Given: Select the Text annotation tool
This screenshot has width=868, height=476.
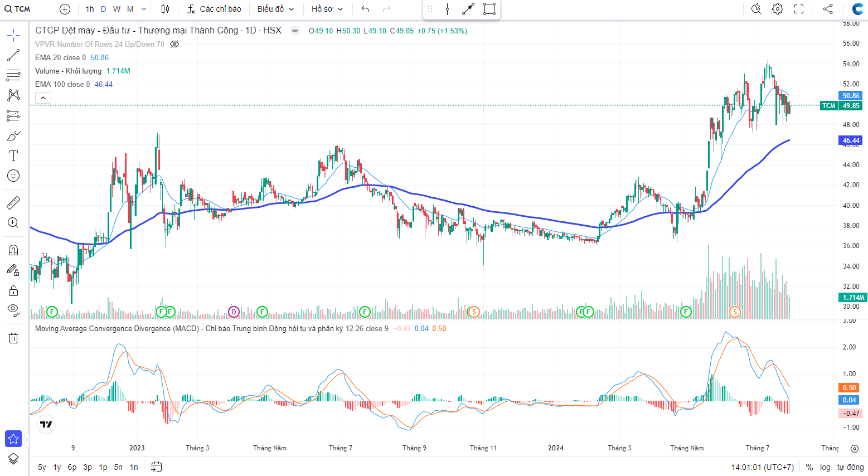Looking at the screenshot, I should tap(13, 156).
